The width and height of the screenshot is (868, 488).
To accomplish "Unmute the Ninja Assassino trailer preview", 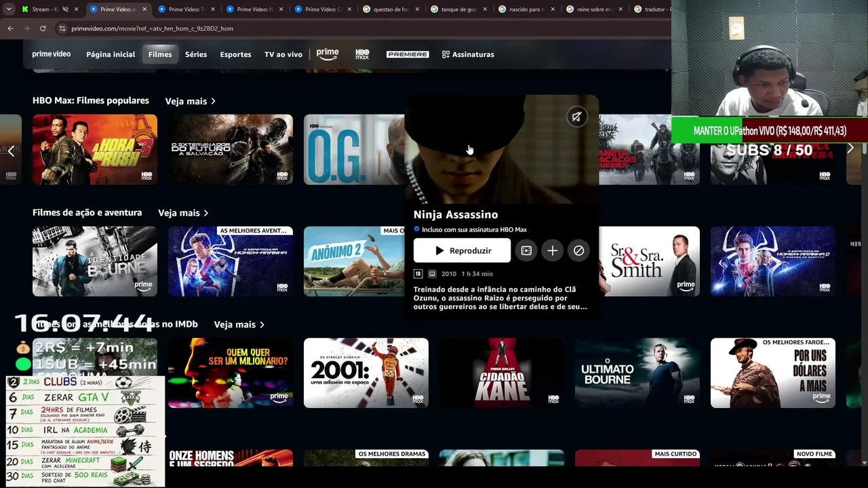I will coord(576,117).
